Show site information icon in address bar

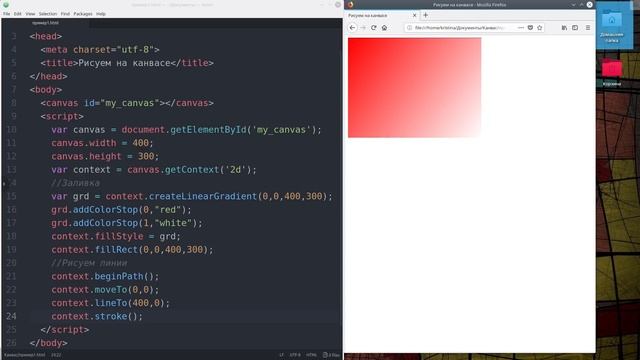[x=409, y=28]
